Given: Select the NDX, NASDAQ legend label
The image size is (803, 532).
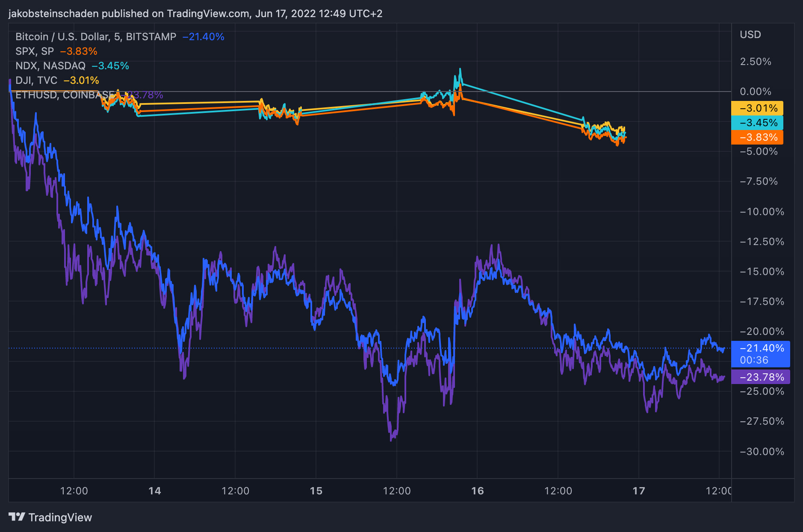Looking at the screenshot, I should click(50, 66).
